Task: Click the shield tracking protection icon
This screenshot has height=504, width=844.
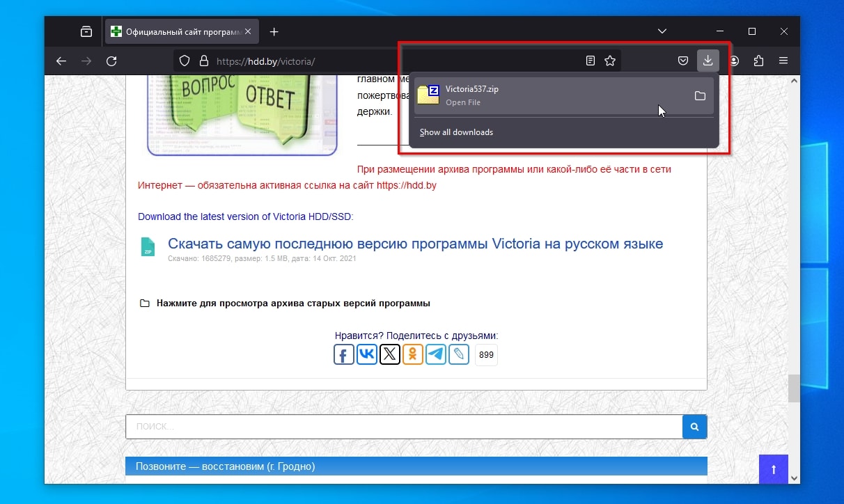Action: pyautogui.click(x=185, y=61)
